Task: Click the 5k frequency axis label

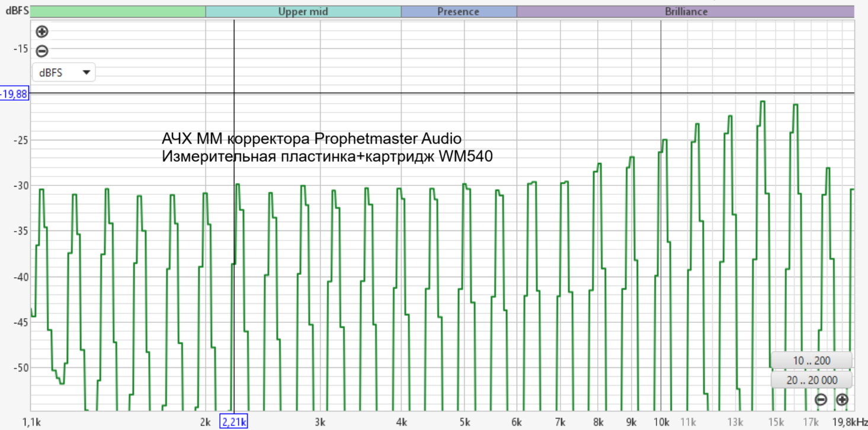Action: [x=465, y=422]
